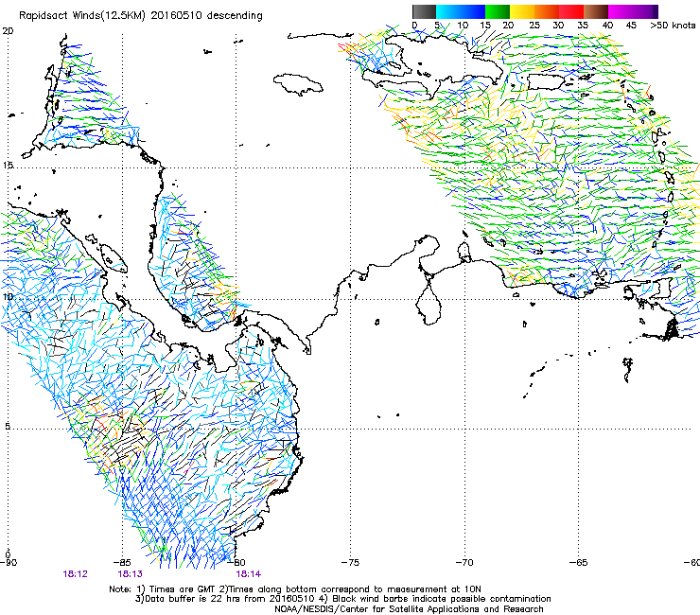The height and width of the screenshot is (615, 700).
Task: Click the '25' legend scale label
Action: [534, 26]
